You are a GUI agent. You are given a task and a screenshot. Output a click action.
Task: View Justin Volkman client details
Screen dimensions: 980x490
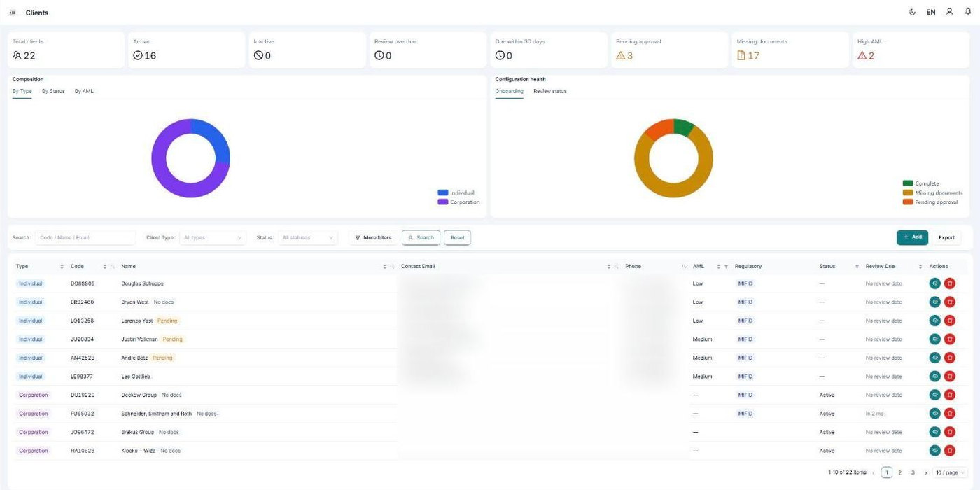tap(934, 339)
